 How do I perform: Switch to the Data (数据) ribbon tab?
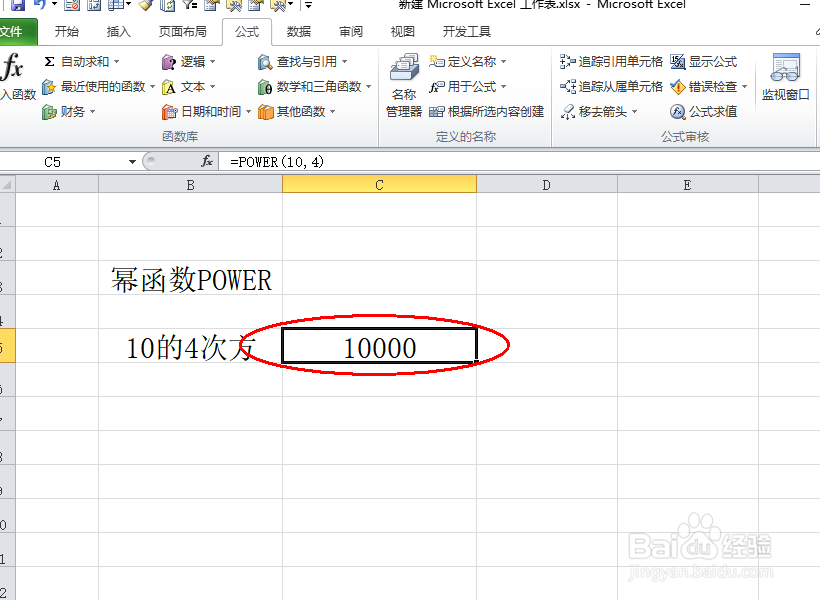[x=298, y=31]
